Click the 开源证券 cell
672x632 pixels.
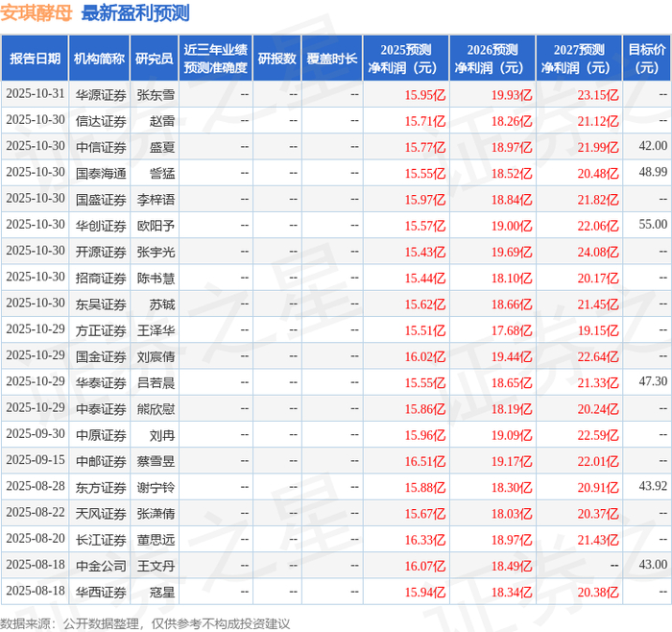coord(101,252)
